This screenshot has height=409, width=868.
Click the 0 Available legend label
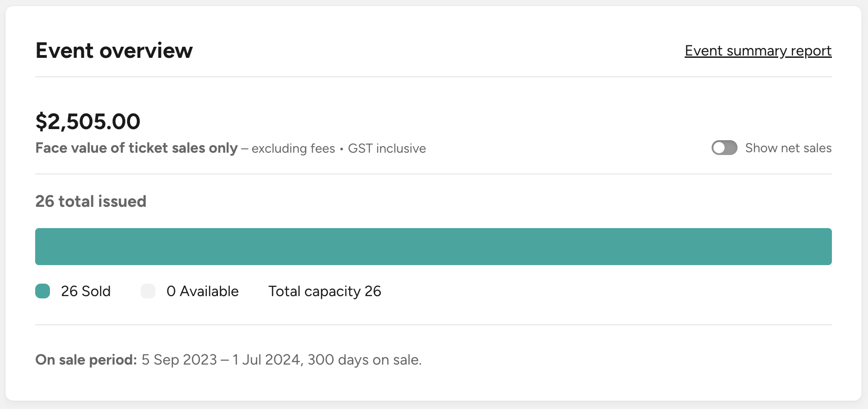(x=202, y=291)
